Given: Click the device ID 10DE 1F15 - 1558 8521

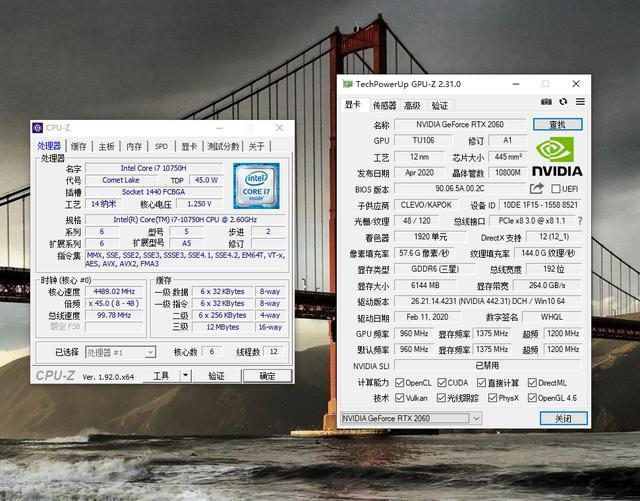Looking at the screenshot, I should click(x=540, y=205).
